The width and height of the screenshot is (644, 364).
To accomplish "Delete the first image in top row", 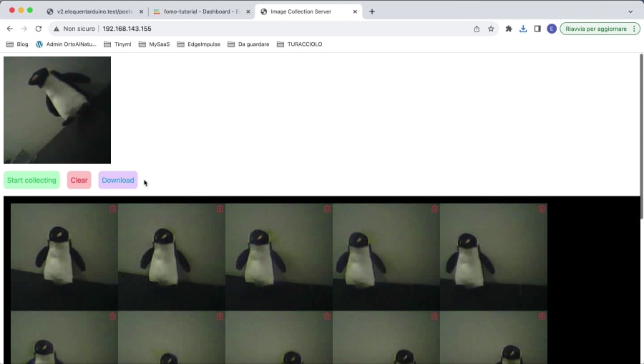I will pyautogui.click(x=112, y=209).
